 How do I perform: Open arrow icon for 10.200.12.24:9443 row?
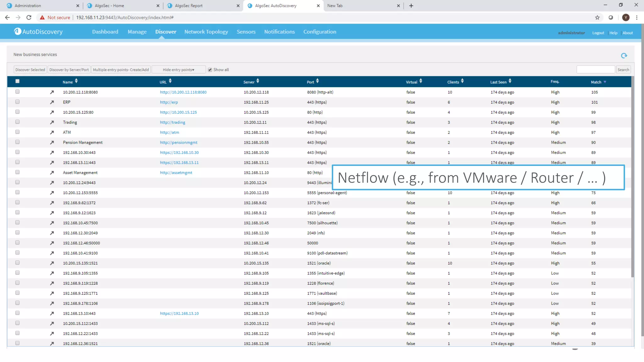point(52,183)
